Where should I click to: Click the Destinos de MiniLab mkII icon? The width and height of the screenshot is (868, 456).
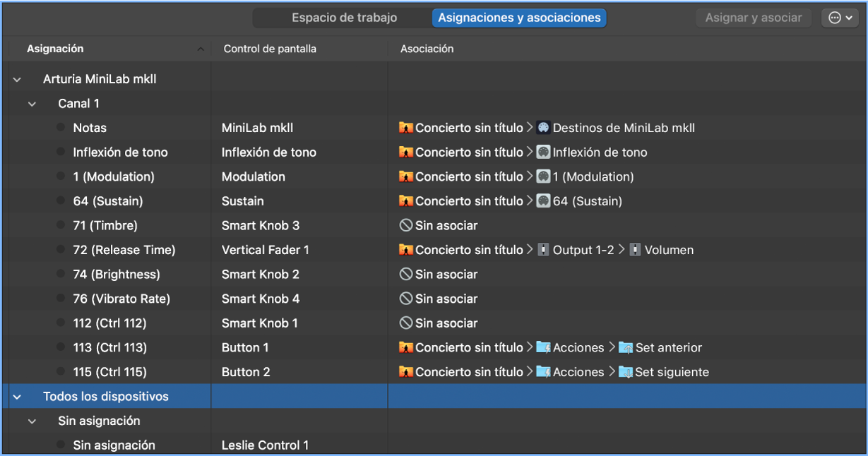tap(543, 128)
